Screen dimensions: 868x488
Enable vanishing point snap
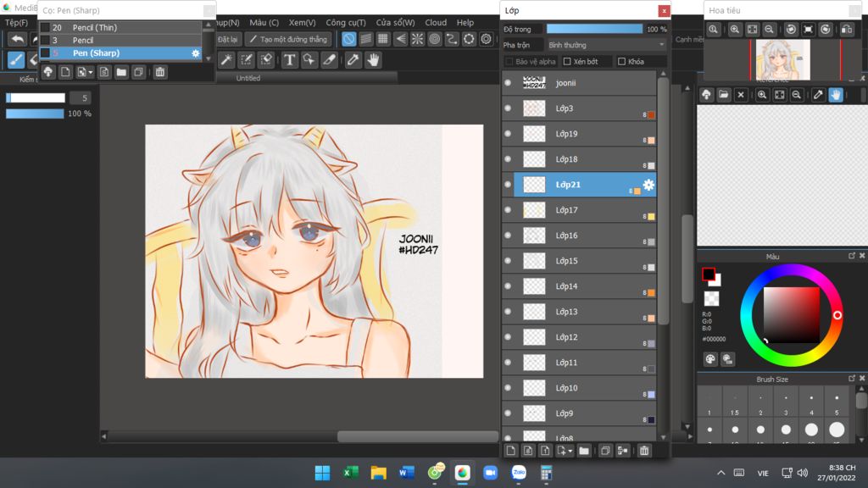point(400,39)
